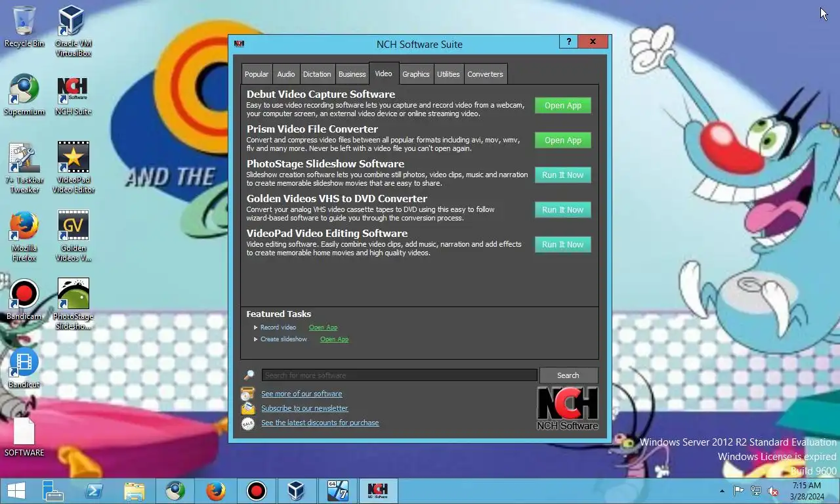Screen dimensions: 840x504
Task: Click the newsletter envelope icon
Action: (x=247, y=408)
